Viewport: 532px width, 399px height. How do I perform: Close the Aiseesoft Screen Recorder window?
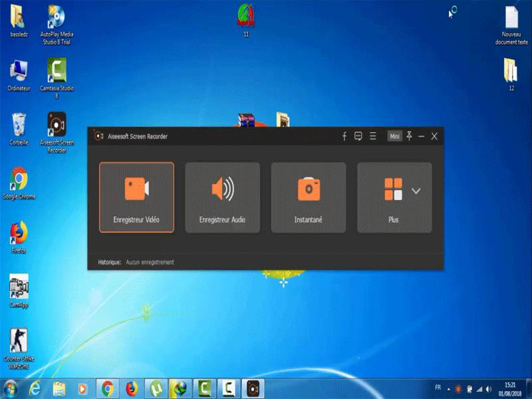pos(434,136)
